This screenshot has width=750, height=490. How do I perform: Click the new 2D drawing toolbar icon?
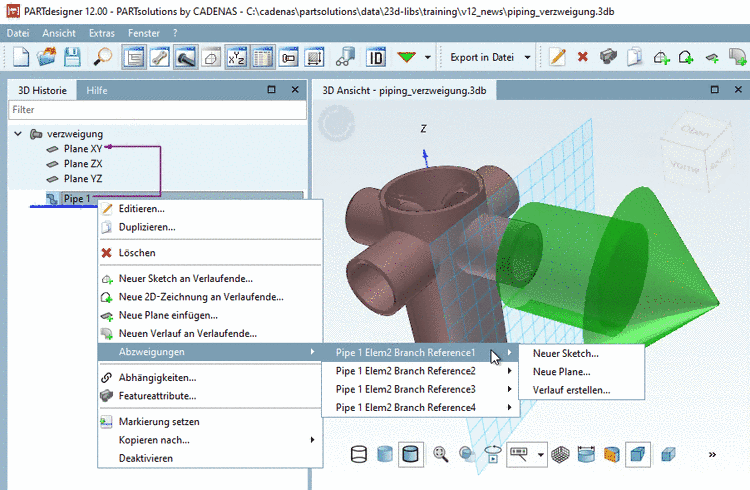686,57
